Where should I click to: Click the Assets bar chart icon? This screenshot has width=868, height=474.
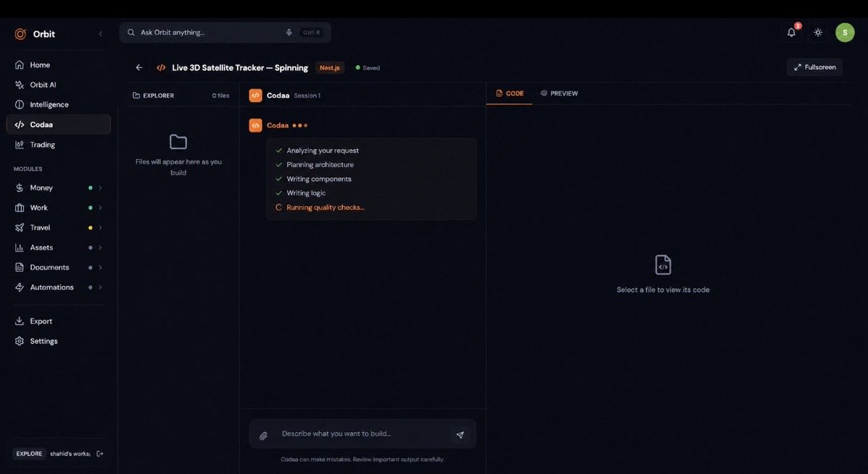pyautogui.click(x=20, y=247)
